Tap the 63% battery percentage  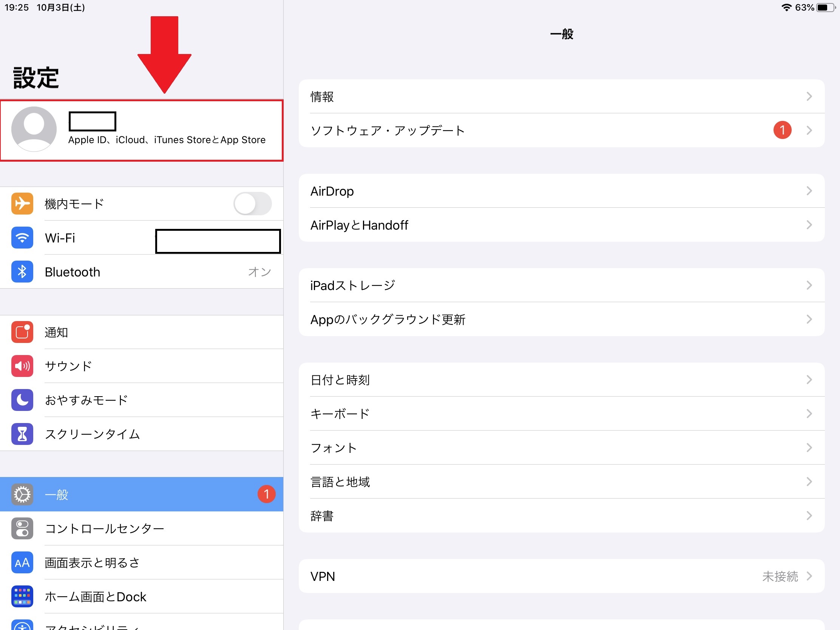(x=804, y=7)
